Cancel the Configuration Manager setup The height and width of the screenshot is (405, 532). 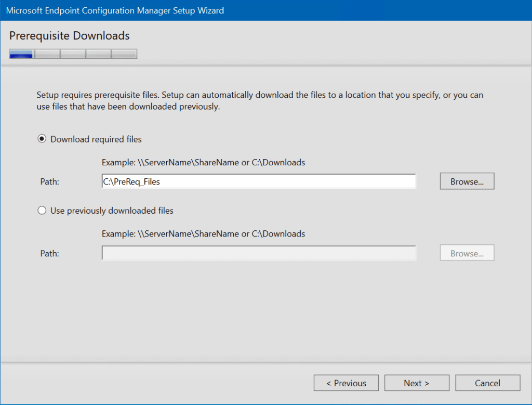coord(487,383)
